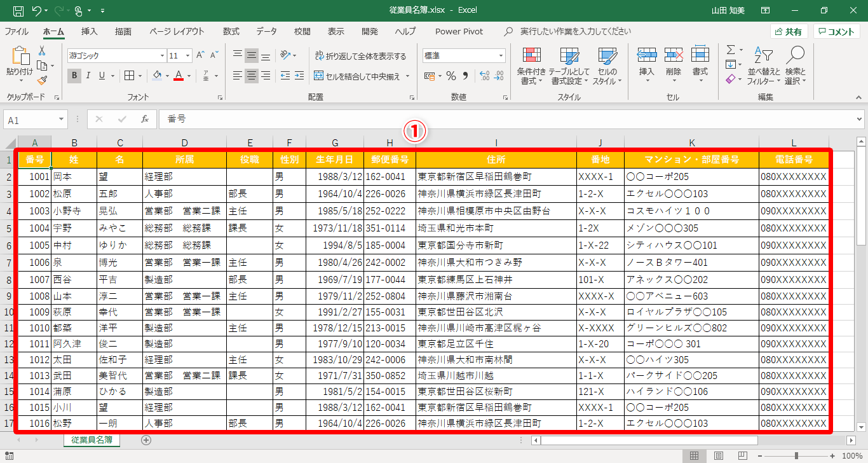Click the search box 実行したい作業を入力してください
The image size is (868, 463).
[576, 31]
